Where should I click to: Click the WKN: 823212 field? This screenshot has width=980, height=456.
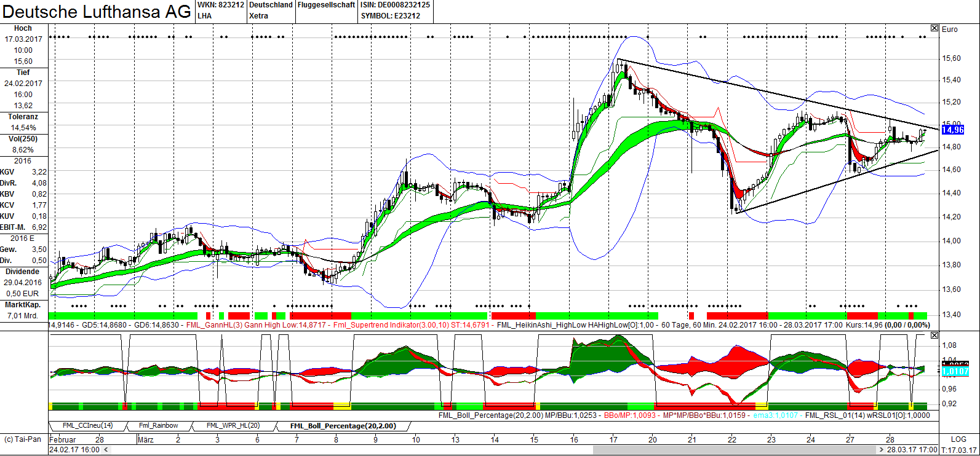point(221,5)
